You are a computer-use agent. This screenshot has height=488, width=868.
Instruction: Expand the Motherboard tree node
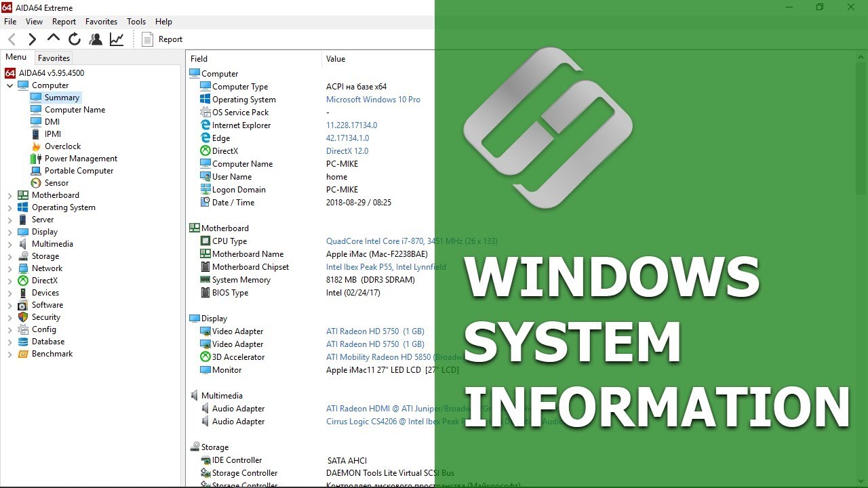(x=9, y=195)
